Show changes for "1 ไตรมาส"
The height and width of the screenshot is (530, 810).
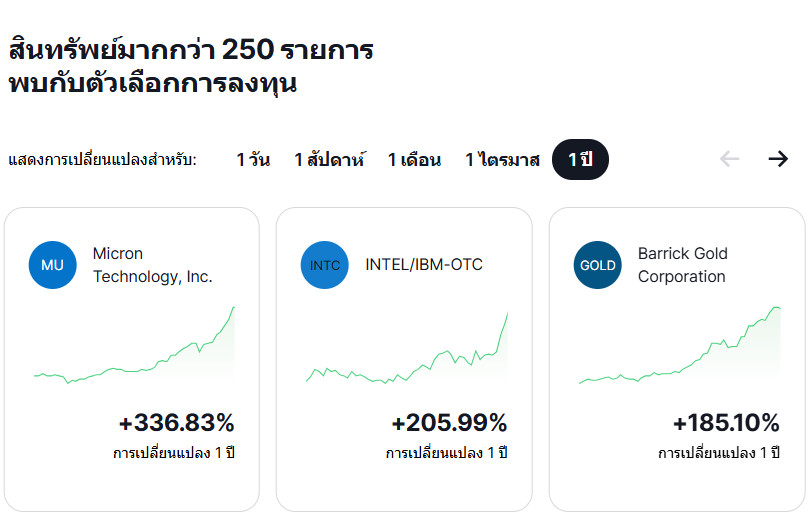(x=502, y=160)
